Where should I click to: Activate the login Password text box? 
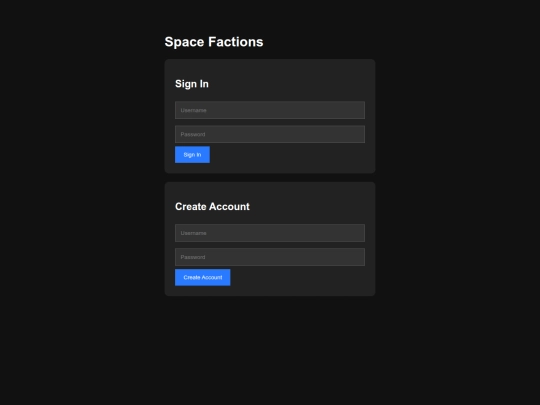tap(270, 134)
